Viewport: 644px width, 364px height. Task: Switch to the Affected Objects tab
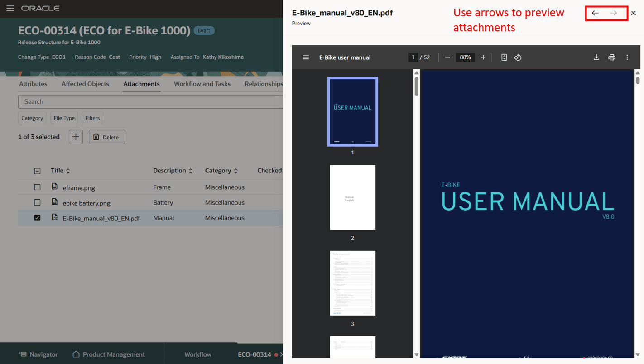click(85, 84)
